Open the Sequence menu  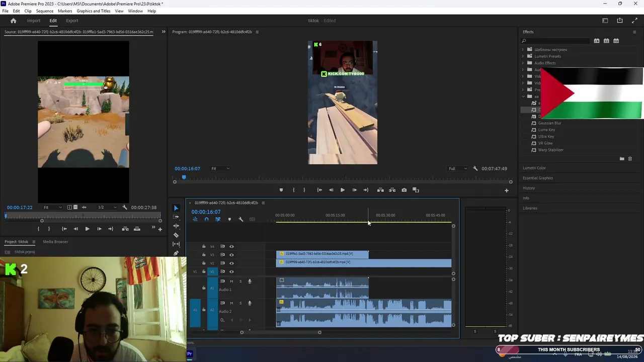(45, 11)
